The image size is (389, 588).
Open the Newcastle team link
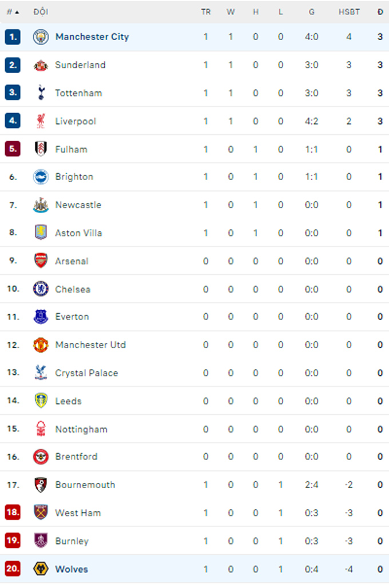(x=78, y=205)
